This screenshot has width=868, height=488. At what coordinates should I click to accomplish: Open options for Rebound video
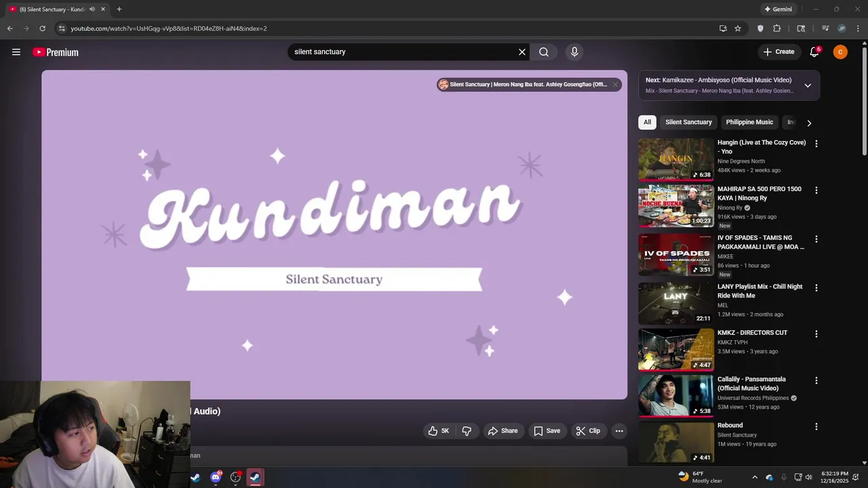click(816, 427)
